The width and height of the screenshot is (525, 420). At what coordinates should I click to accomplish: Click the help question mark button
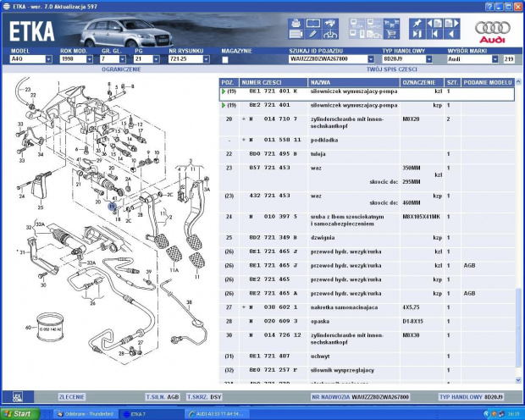coord(489,7)
